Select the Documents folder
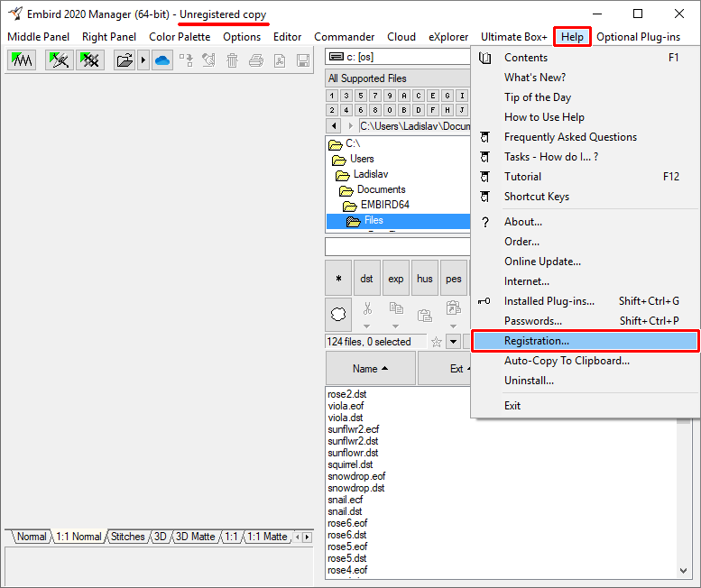701x588 pixels. (x=373, y=189)
